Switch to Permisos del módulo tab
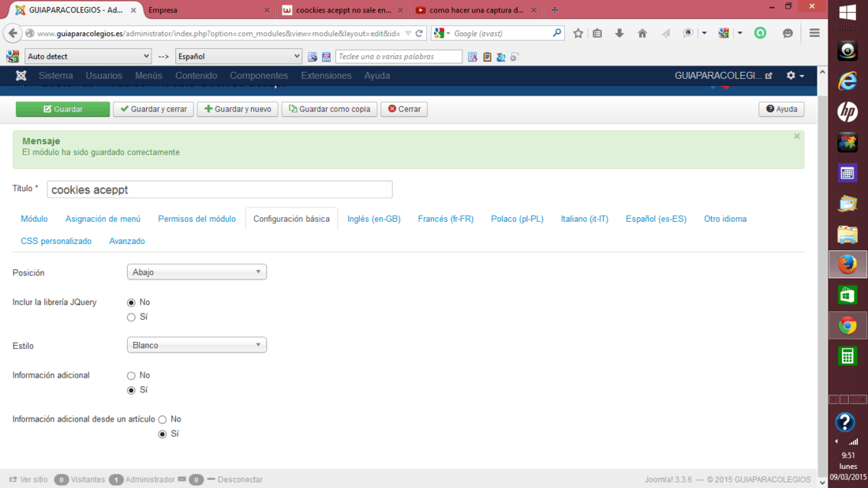This screenshot has height=488, width=868. tap(196, 219)
